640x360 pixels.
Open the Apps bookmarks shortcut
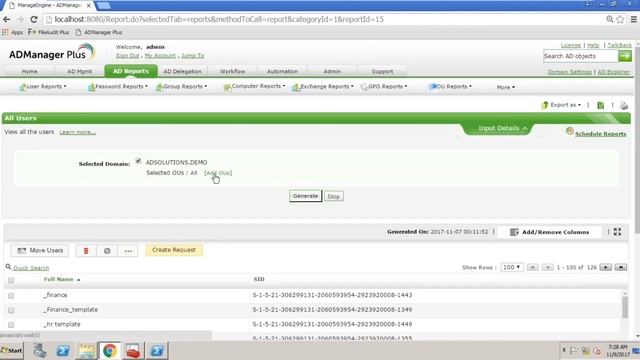pyautogui.click(x=13, y=32)
